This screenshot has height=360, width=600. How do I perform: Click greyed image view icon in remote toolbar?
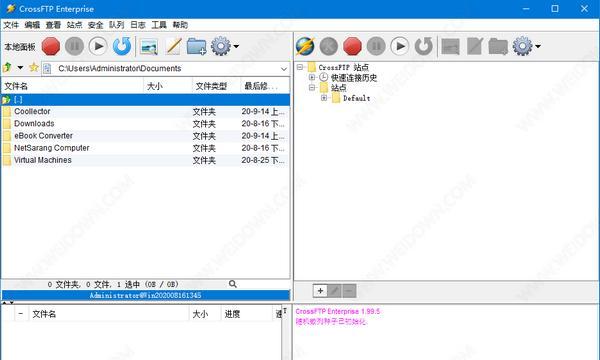point(450,47)
